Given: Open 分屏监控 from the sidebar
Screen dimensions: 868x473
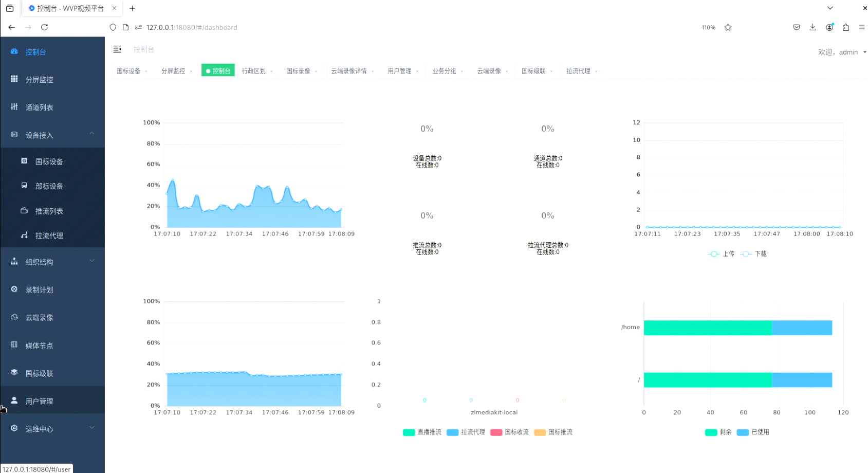Looking at the screenshot, I should (40, 80).
